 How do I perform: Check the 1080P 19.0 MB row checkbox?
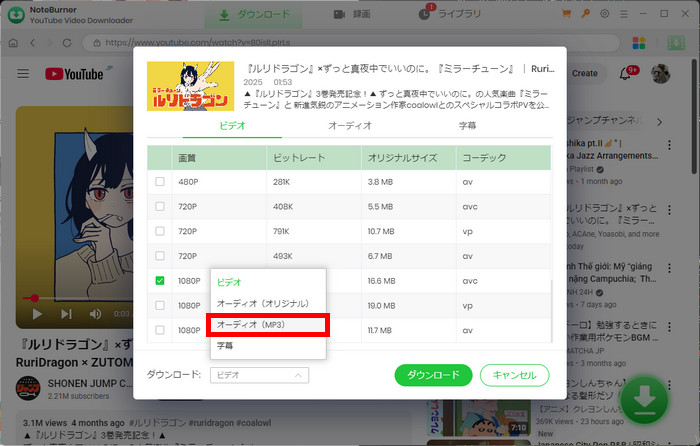tap(160, 305)
